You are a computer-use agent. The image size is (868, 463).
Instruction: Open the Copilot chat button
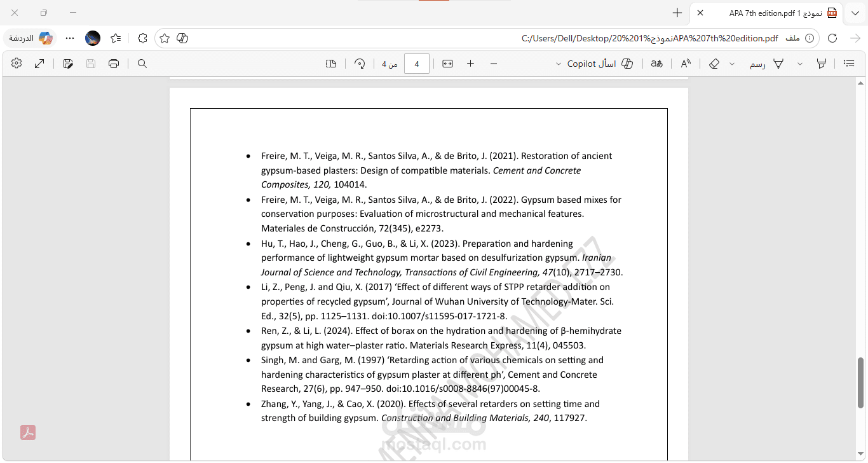tap(31, 38)
